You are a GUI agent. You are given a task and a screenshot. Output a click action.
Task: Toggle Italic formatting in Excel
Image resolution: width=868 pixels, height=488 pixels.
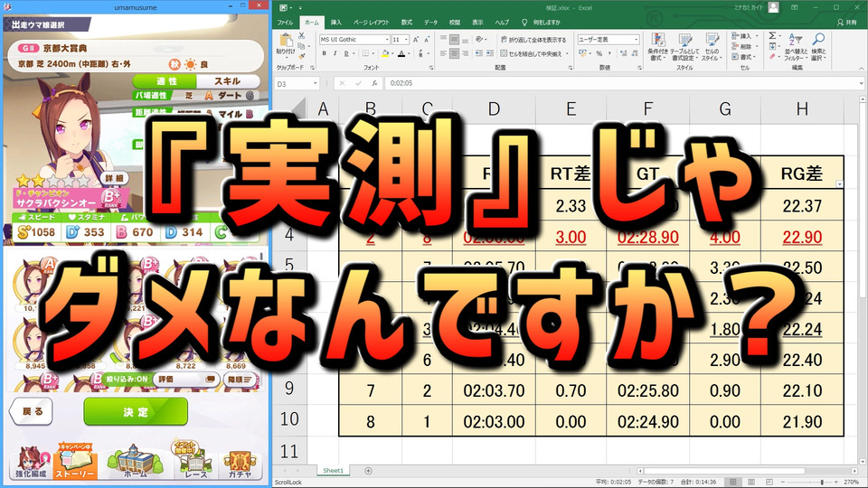pos(335,53)
